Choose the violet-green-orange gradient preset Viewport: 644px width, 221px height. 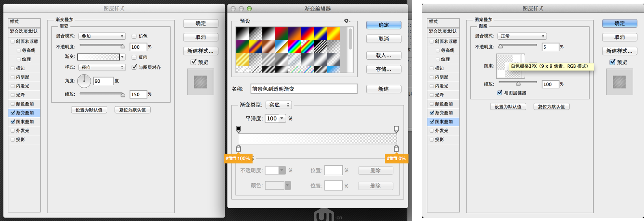click(242, 46)
